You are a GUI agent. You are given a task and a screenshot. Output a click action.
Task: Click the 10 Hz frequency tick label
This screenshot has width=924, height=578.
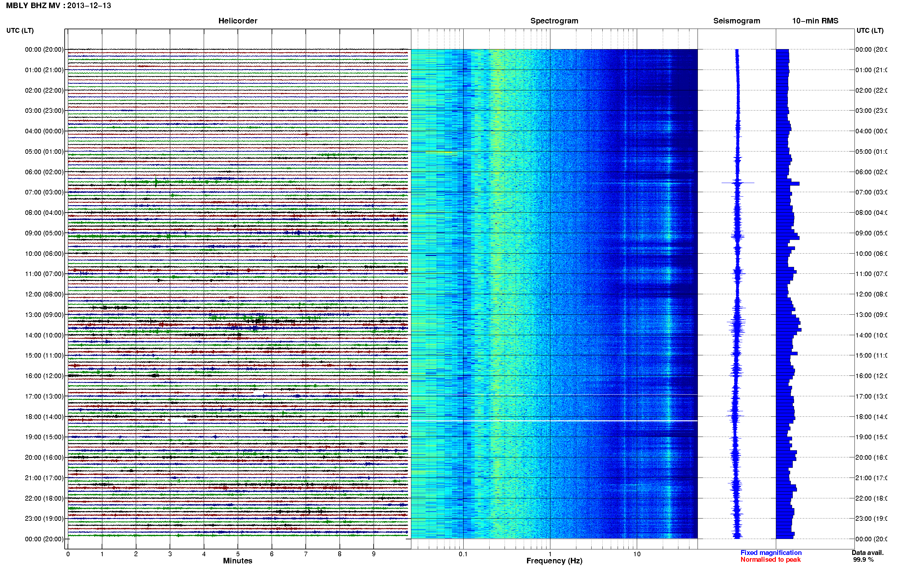point(636,554)
